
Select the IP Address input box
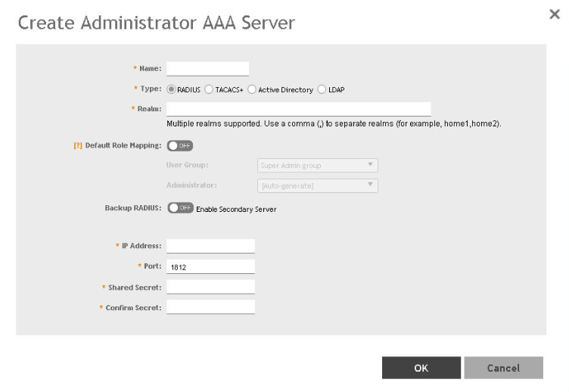(211, 246)
